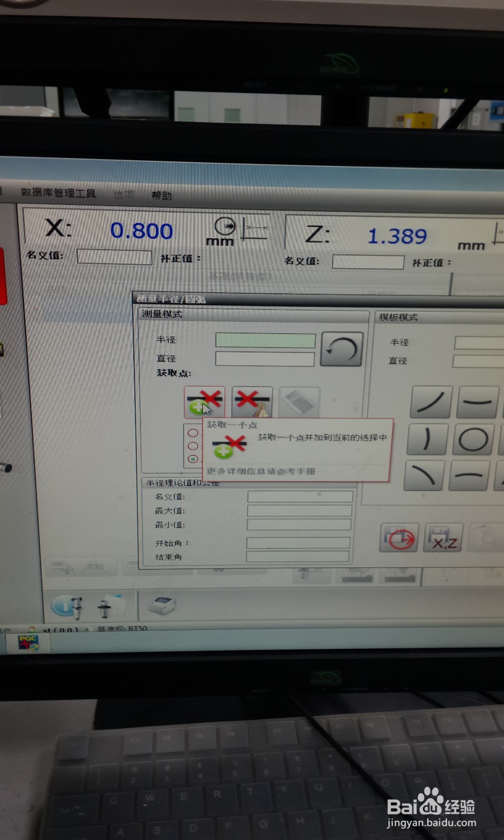Click the save with red circle arrow icon
This screenshot has width=504, height=840.
[399, 538]
